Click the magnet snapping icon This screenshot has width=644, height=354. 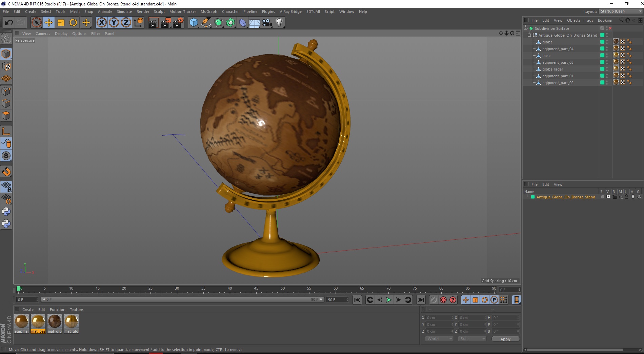click(6, 172)
